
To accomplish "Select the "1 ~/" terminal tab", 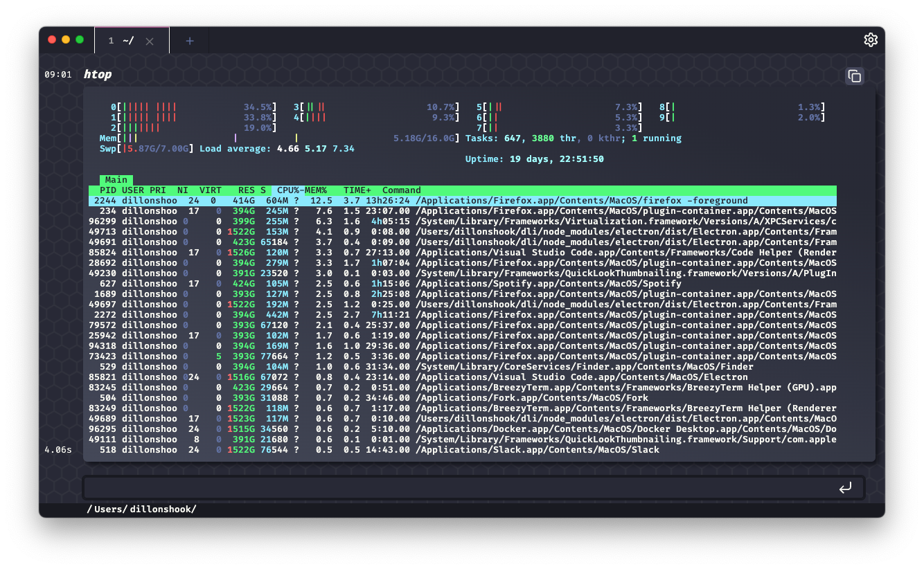I will 121,40.
